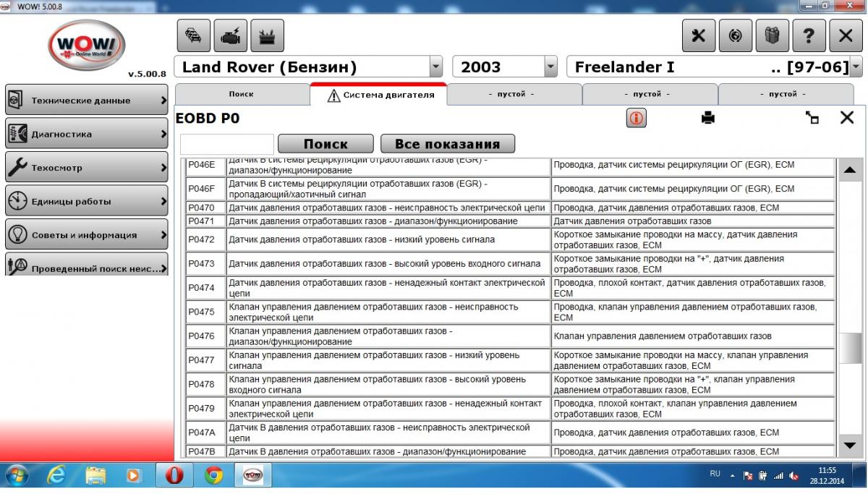The height and width of the screenshot is (494, 868).
Task: Open Internet Explorer from the taskbar
Action: click(56, 475)
